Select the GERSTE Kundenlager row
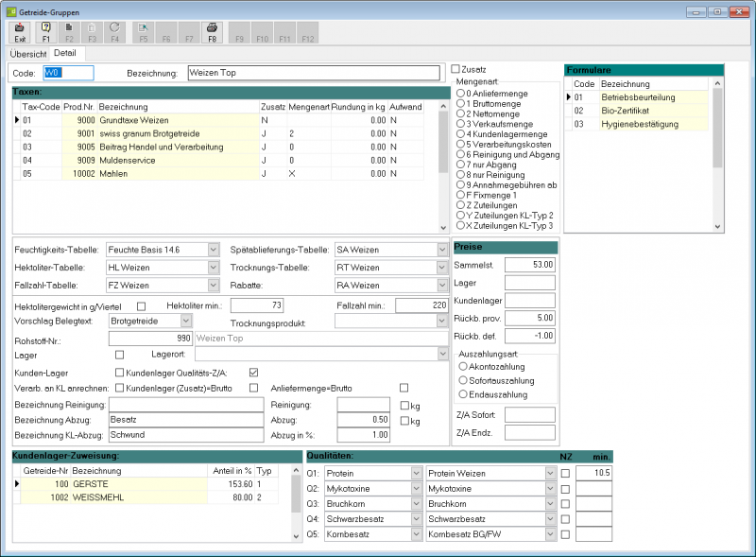Image resolution: width=756 pixels, height=557 pixels. pyautogui.click(x=146, y=484)
